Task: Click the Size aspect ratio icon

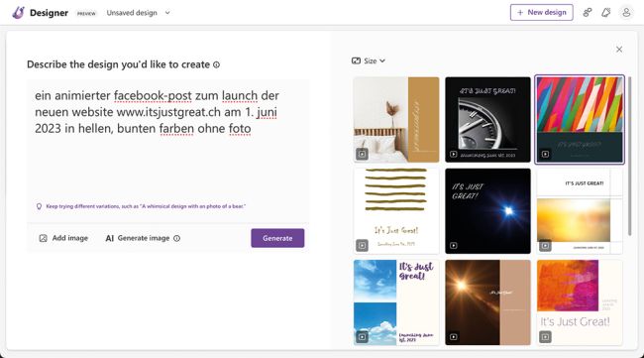Action: point(356,60)
